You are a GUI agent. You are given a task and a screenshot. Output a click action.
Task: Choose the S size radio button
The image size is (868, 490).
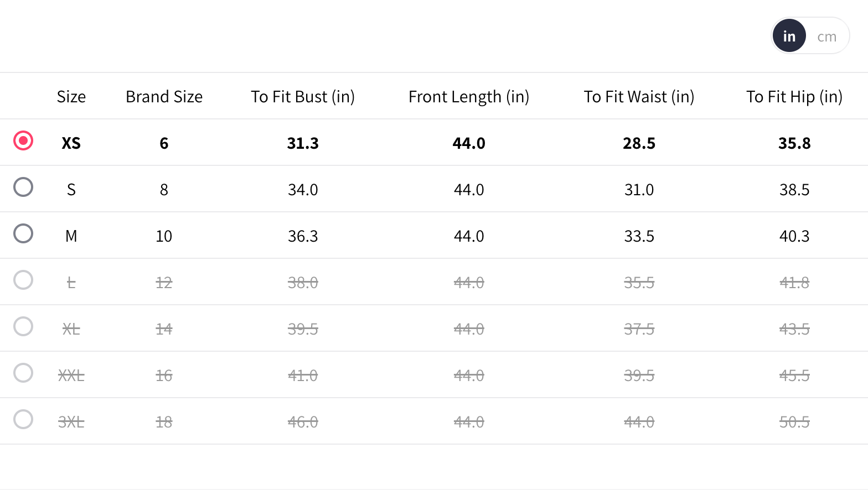[23, 187]
